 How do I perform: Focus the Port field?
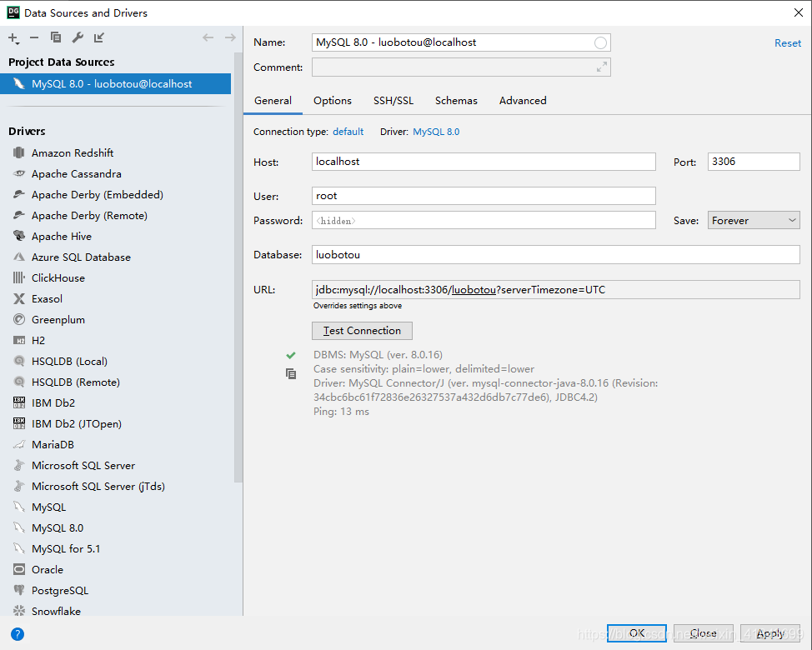pyautogui.click(x=754, y=162)
